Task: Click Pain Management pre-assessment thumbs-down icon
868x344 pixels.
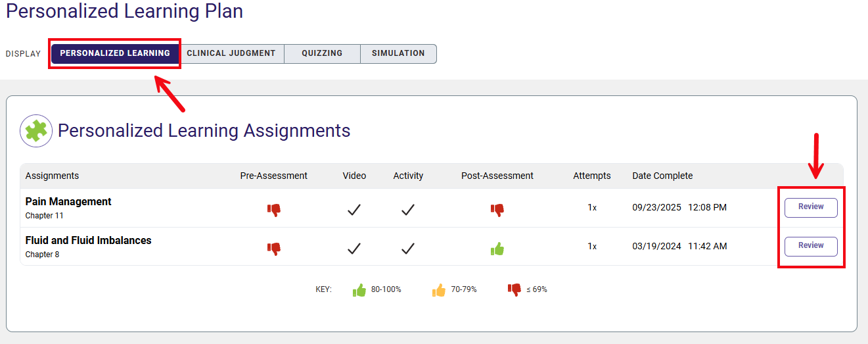Action: (274, 210)
